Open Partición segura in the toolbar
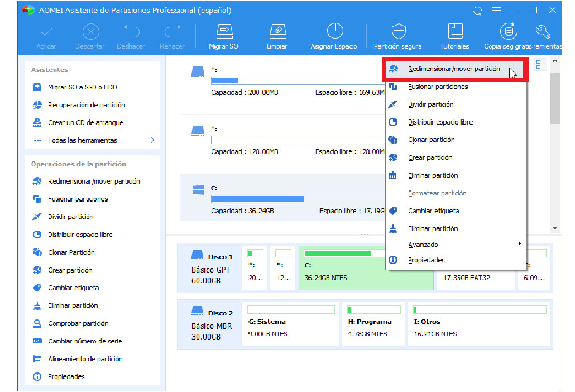The image size is (575, 392). (x=398, y=37)
